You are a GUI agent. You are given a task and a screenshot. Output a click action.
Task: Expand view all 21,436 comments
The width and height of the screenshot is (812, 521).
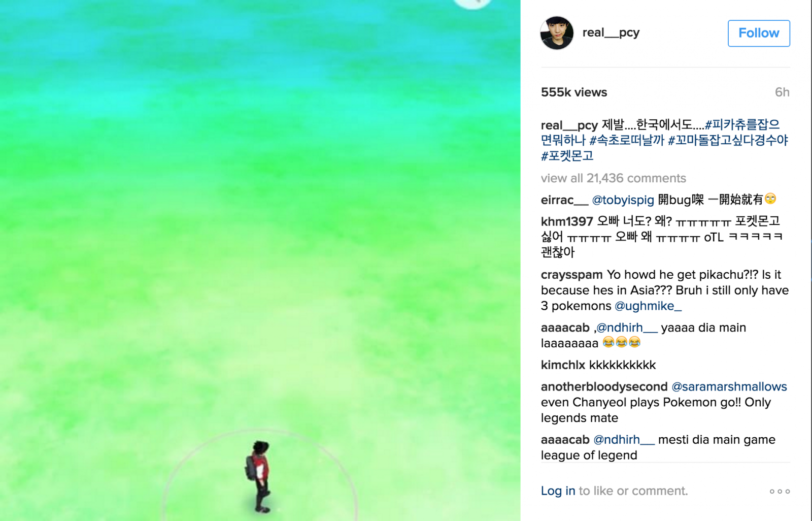pyautogui.click(x=613, y=178)
